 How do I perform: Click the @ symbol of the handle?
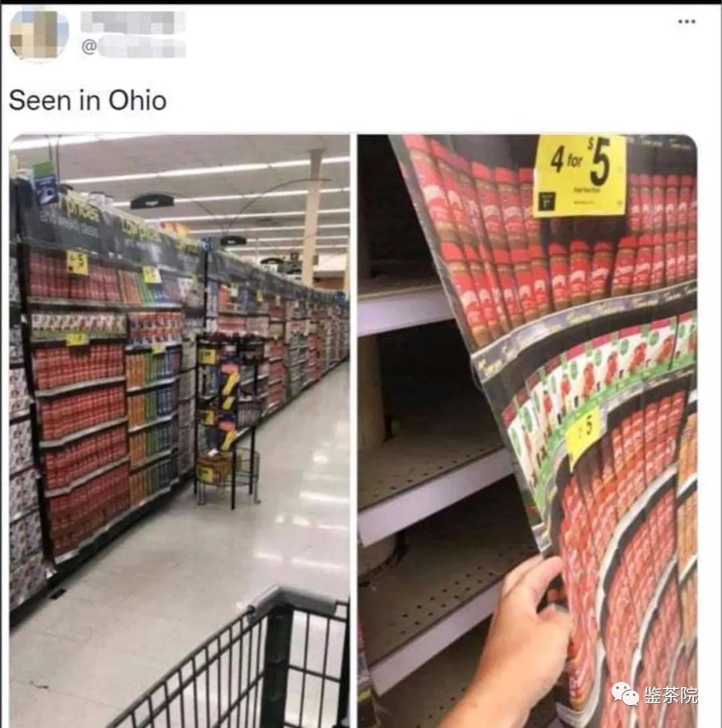(88, 47)
